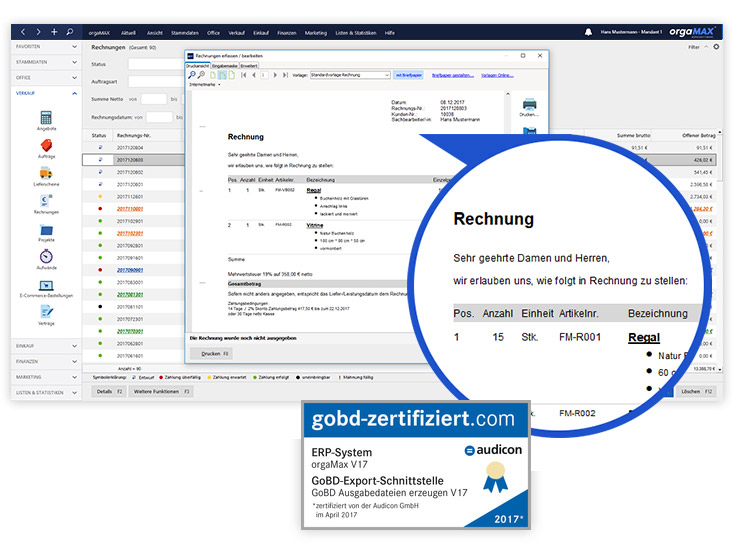Viewport: 733px width, 550px height.
Task: Go back with the left navigation arrow
Action: tap(23, 32)
